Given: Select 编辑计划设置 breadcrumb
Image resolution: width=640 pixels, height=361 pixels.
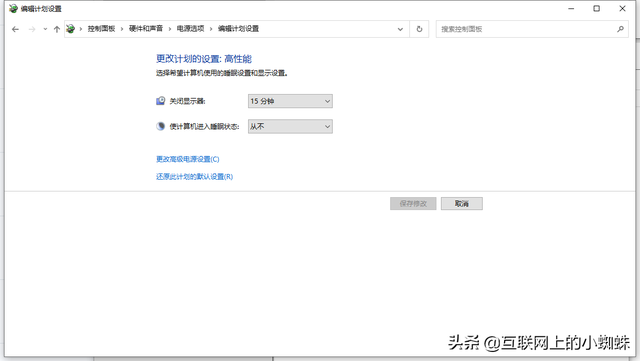Looking at the screenshot, I should [238, 29].
